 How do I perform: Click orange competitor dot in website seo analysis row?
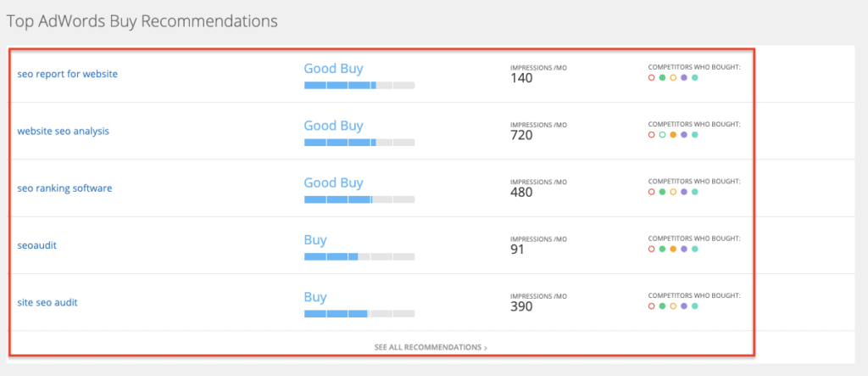click(673, 134)
